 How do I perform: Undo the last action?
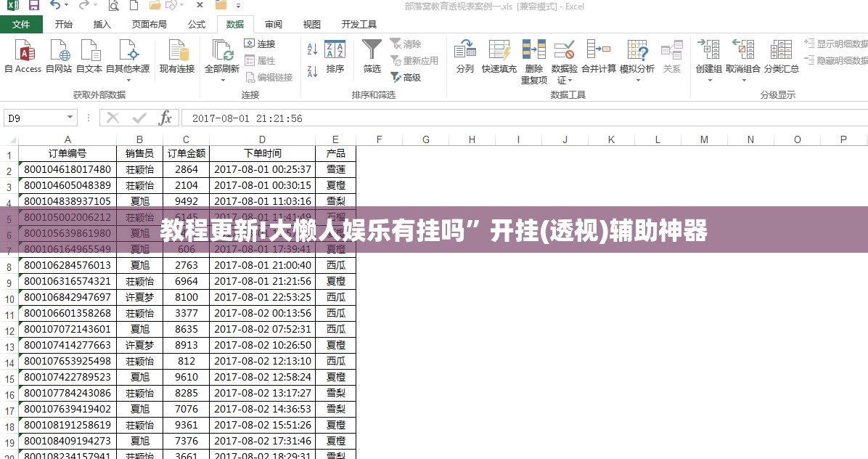pos(55,6)
